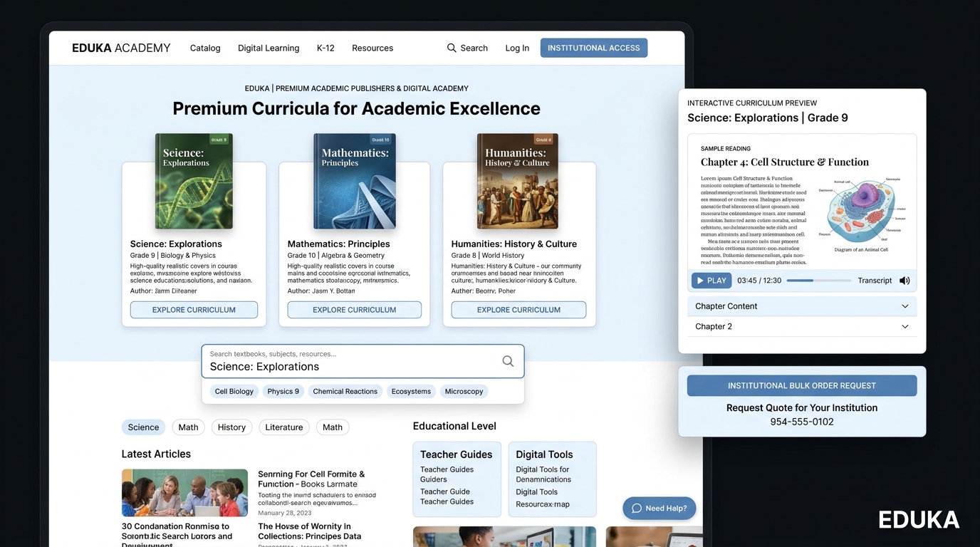Open article "The House of Wornity In Collections"
Viewport: 980px width, 547px height.
click(x=309, y=531)
